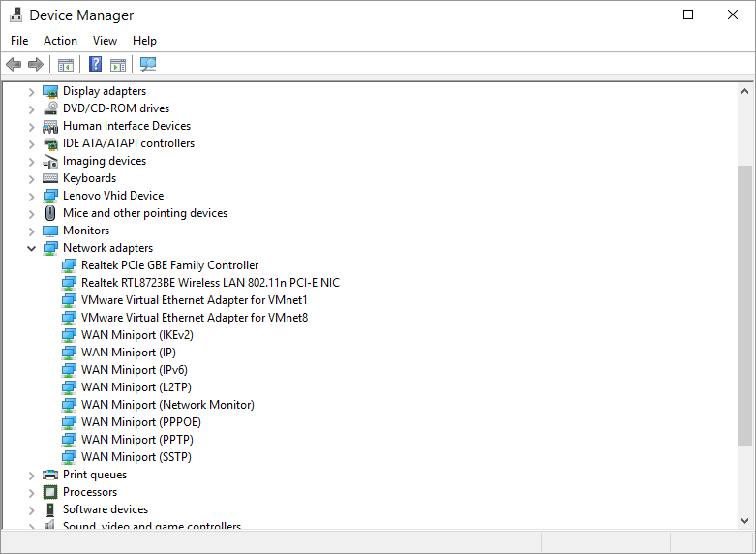Click the Imaging devices icon
Screen dimensions: 756x554
coord(50,161)
